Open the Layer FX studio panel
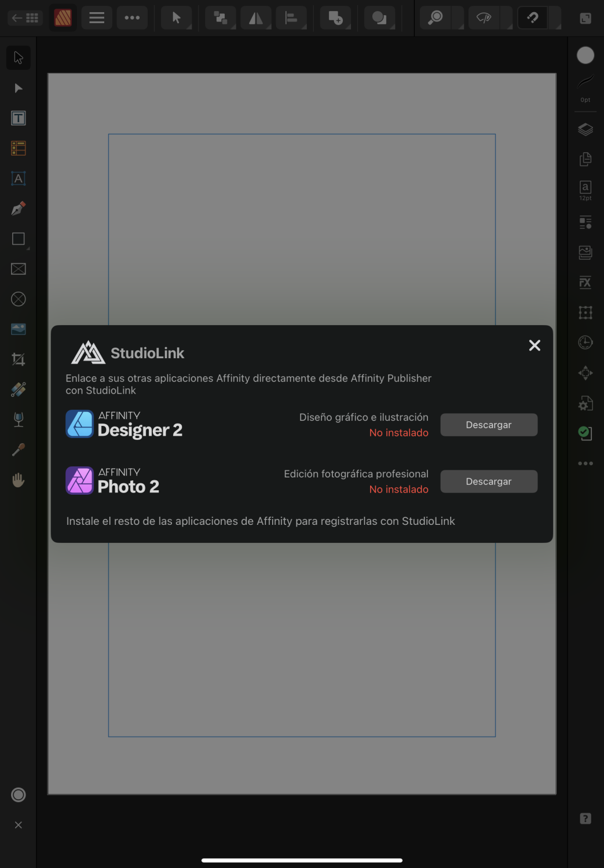This screenshot has width=604, height=868. (x=585, y=282)
